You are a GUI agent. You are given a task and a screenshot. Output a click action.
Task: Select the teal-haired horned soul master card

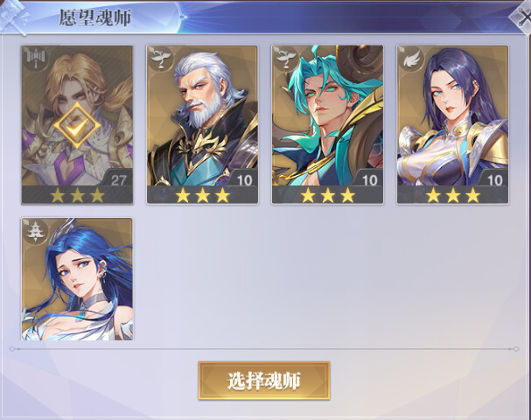click(x=327, y=124)
